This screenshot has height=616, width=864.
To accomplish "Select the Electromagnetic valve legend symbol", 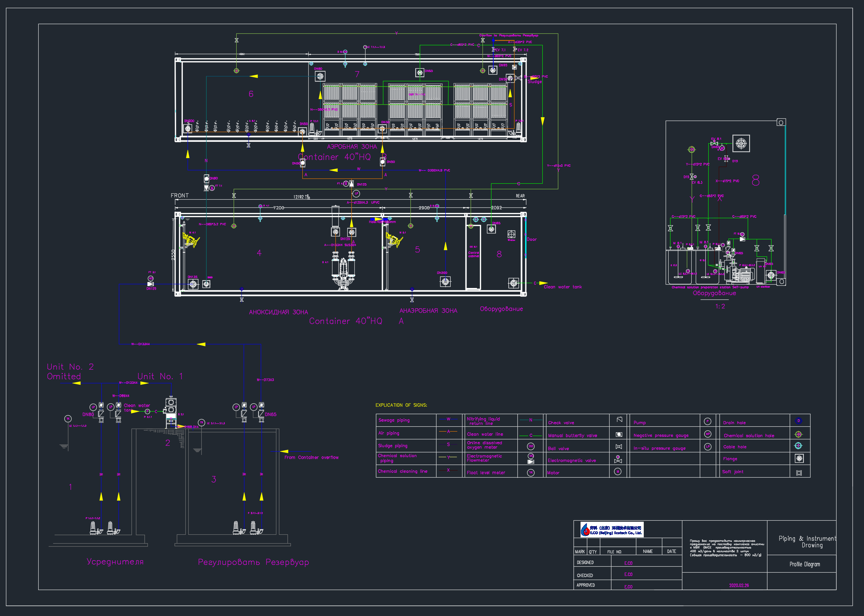I will pyautogui.click(x=618, y=459).
